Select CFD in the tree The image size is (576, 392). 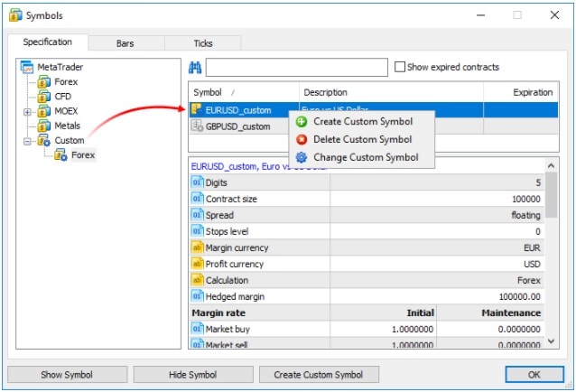point(63,97)
